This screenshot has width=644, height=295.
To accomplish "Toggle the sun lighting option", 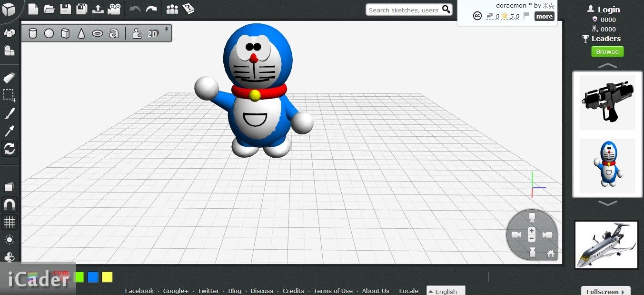I will click(x=10, y=239).
